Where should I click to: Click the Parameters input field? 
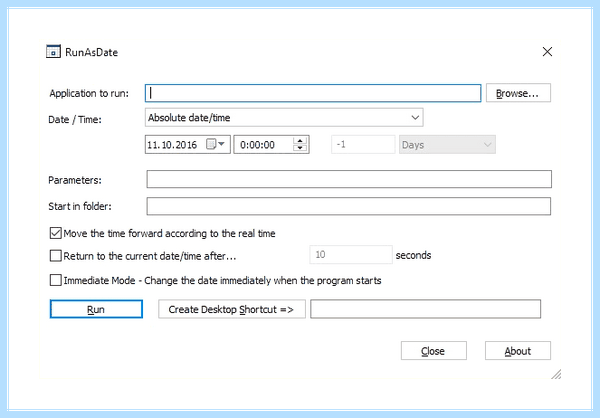[349, 179]
